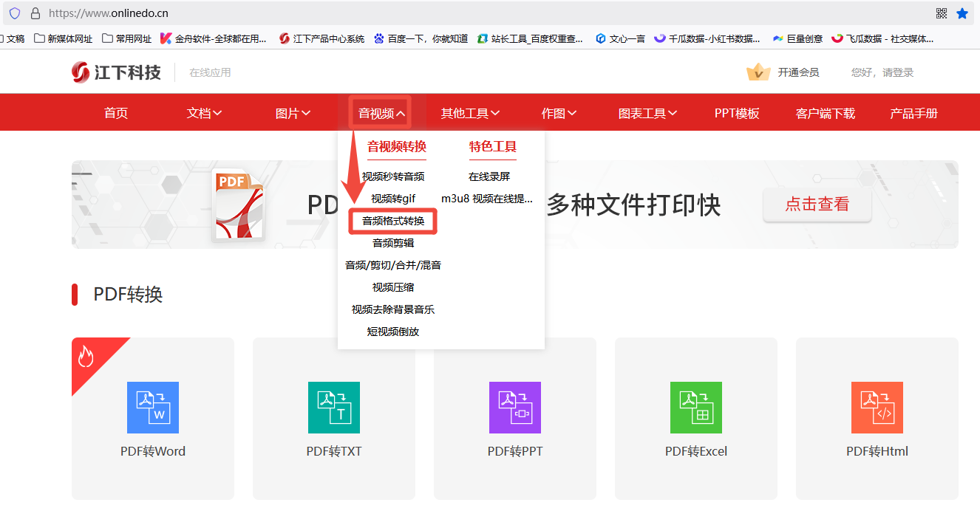Open the PDF转Word tool icon

tap(153, 408)
